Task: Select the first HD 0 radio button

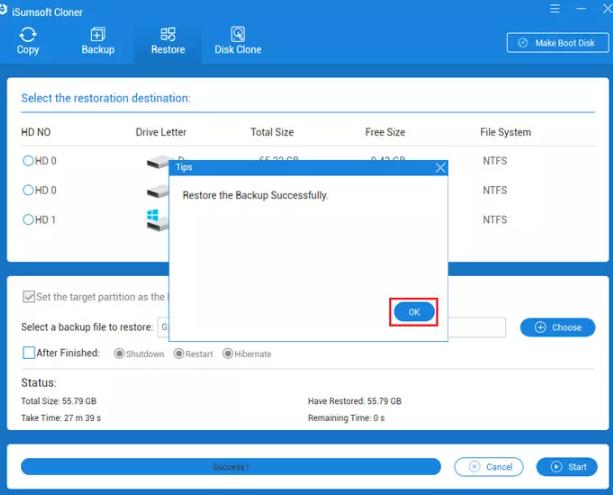Action: (x=28, y=161)
